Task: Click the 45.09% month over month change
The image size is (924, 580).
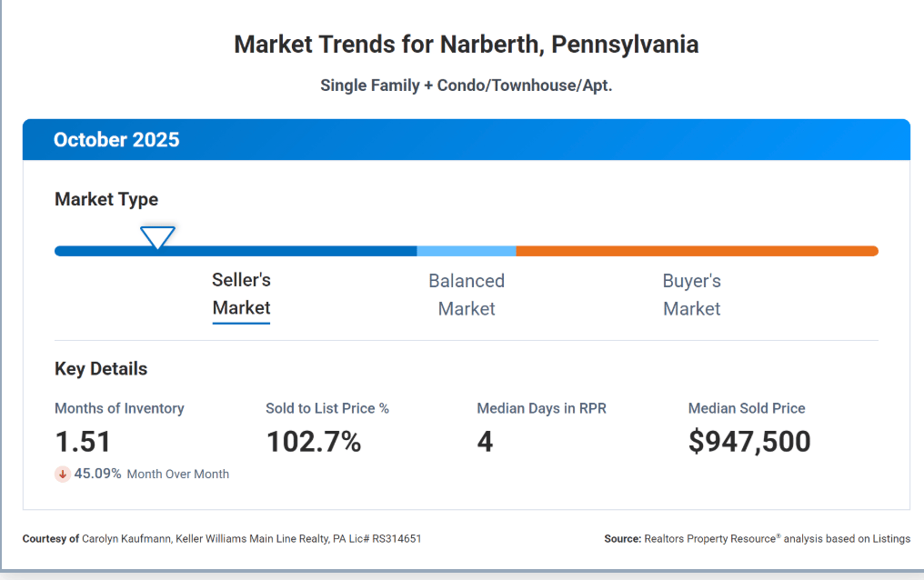Action: pyautogui.click(x=98, y=474)
